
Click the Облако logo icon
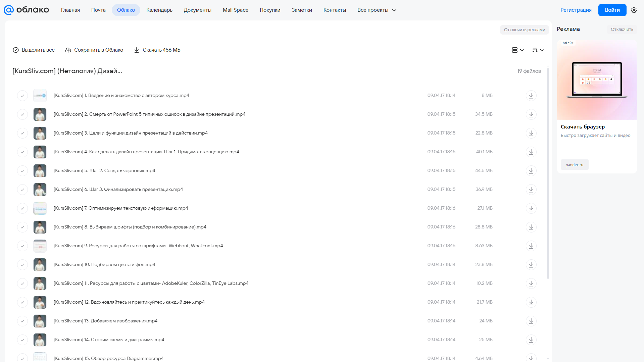[8, 10]
